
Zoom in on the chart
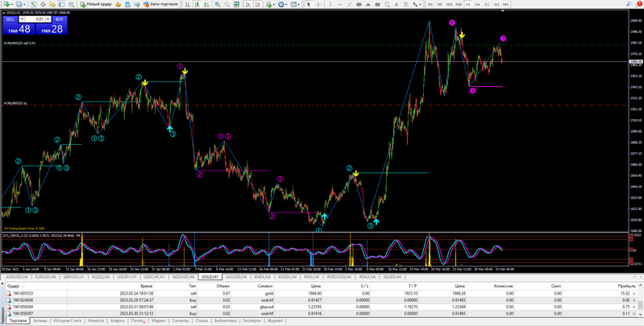[x=218, y=5]
